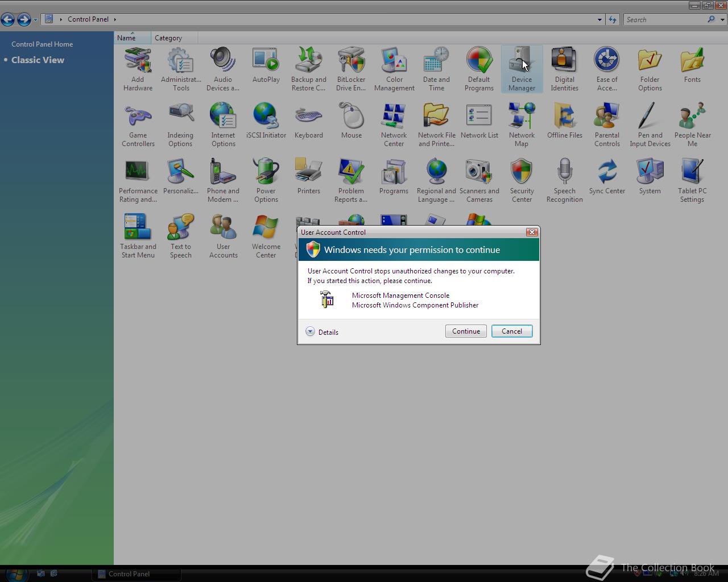Viewport: 728px width, 582px height.
Task: Open People Near Me
Action: (x=692, y=124)
